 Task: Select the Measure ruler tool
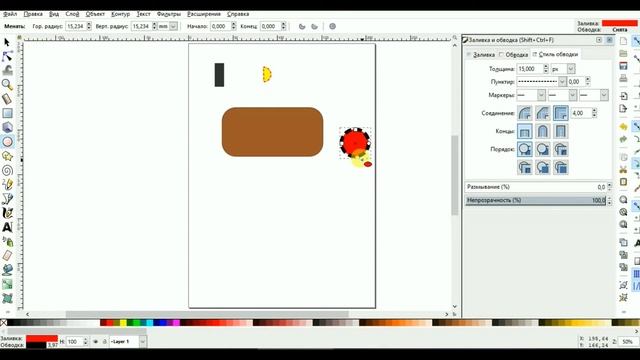[7, 99]
